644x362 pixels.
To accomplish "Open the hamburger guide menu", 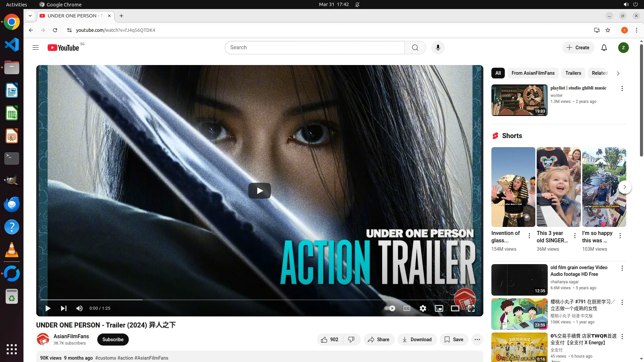I will point(36,48).
